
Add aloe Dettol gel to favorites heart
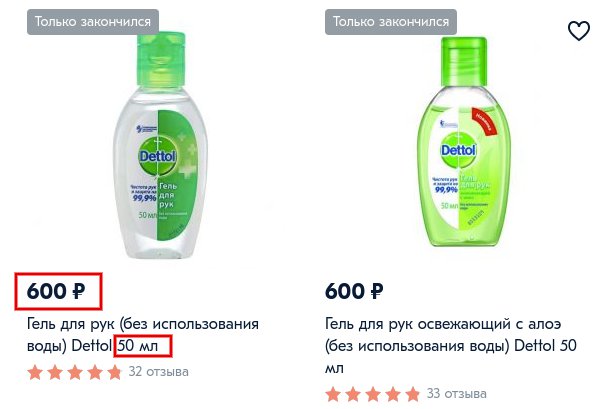click(x=579, y=31)
